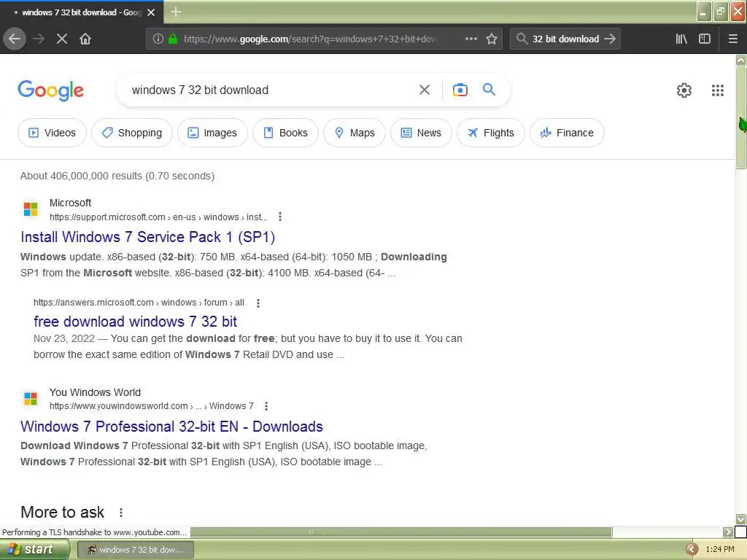Open page actions three-dot menu in address bar
The image size is (747, 560).
[x=471, y=39]
